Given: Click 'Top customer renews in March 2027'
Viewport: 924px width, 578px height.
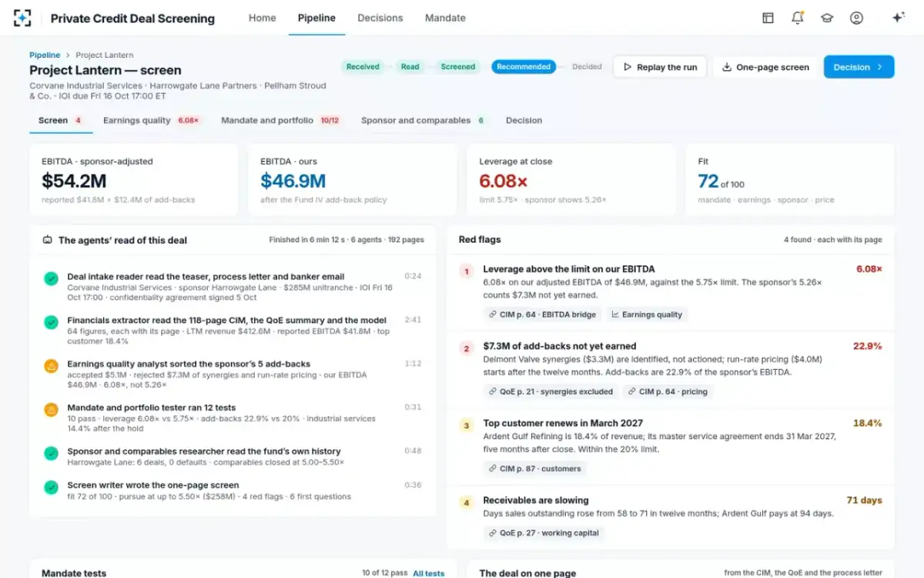Looking at the screenshot, I should point(563,423).
